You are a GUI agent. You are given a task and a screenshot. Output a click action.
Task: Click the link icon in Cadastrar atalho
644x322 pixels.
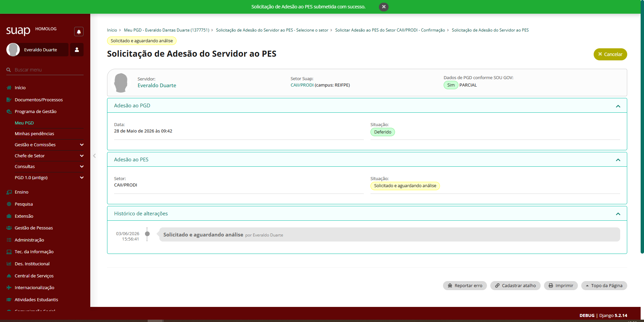pyautogui.click(x=497, y=286)
